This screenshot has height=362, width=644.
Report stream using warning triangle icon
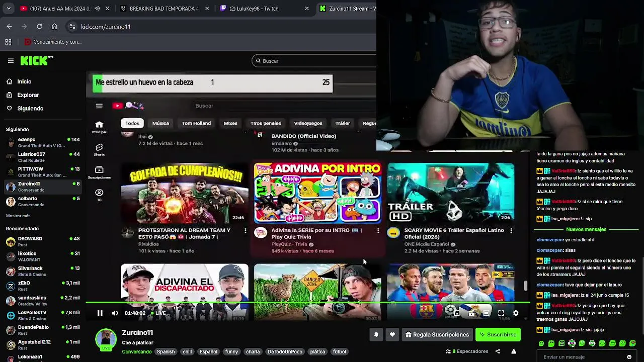tap(514, 351)
